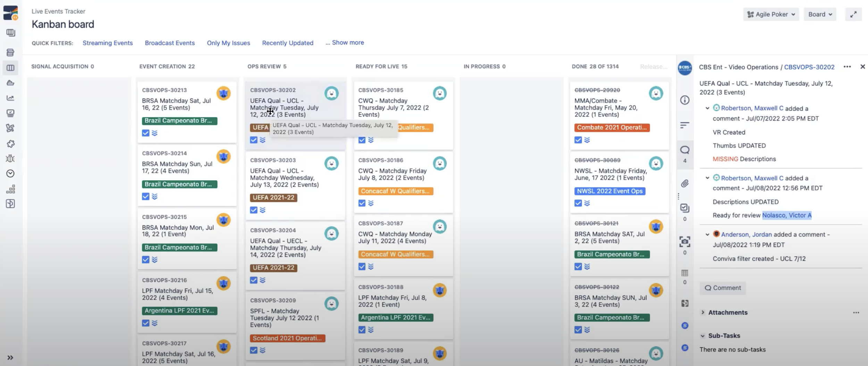Click NWSL 2022 Event Ops label
The width and height of the screenshot is (868, 366).
[610, 191]
